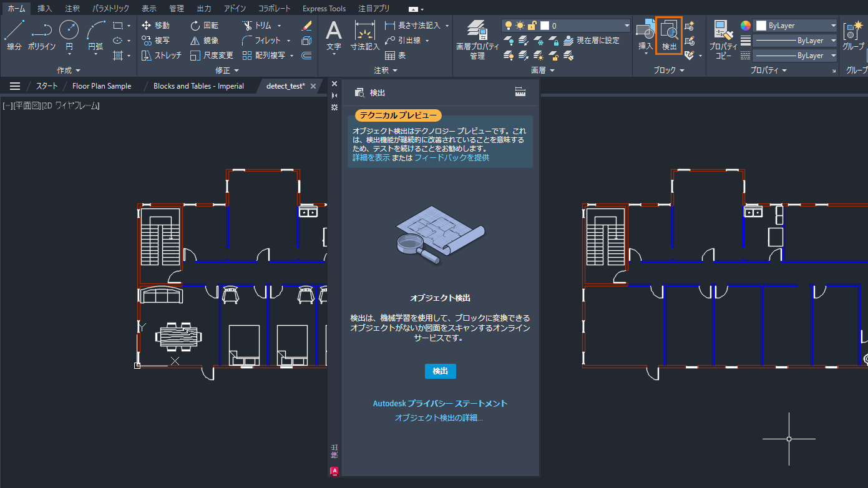Open the rectangle tool dropdown arrow
The width and height of the screenshot is (868, 488).
[129, 26]
